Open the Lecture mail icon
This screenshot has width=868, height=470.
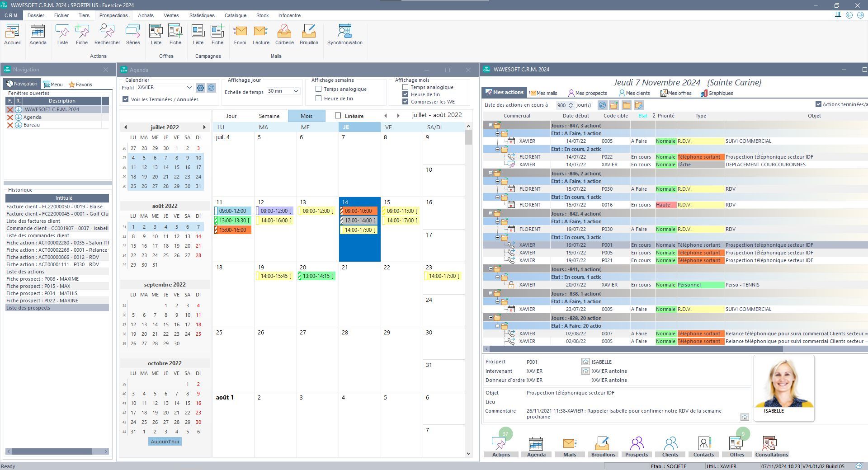(x=261, y=34)
